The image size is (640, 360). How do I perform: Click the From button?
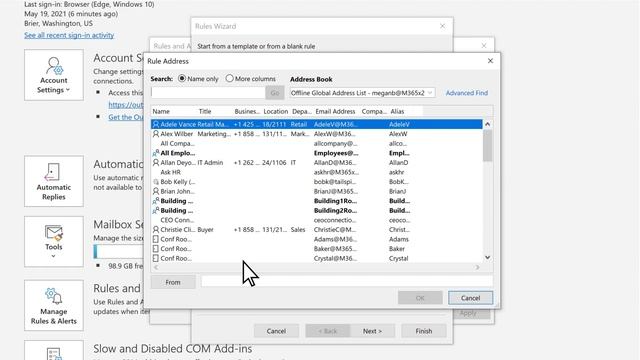[x=173, y=282]
